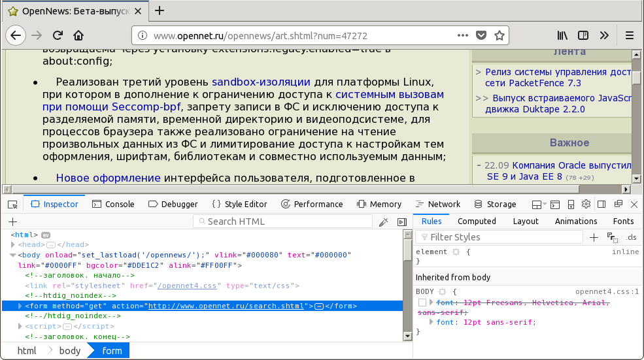Focus the Search HTML field
Viewport: 644px width, 360px height.
282,221
